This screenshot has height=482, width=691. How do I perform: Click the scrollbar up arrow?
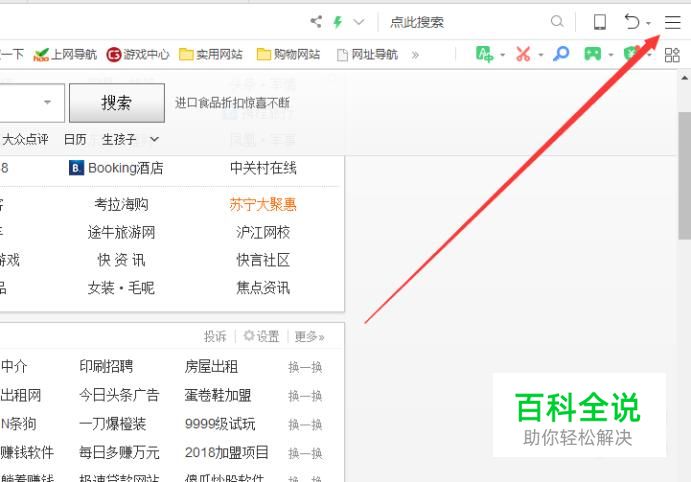pos(684,78)
